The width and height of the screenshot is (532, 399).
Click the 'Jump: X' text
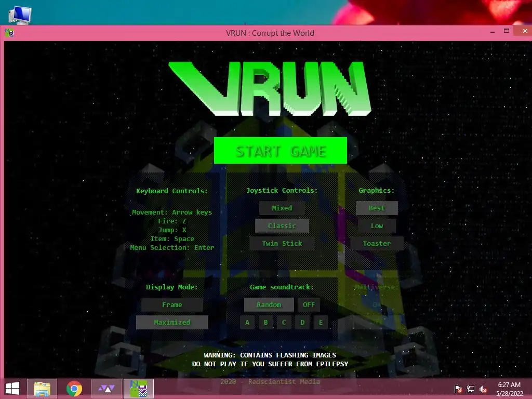point(172,230)
